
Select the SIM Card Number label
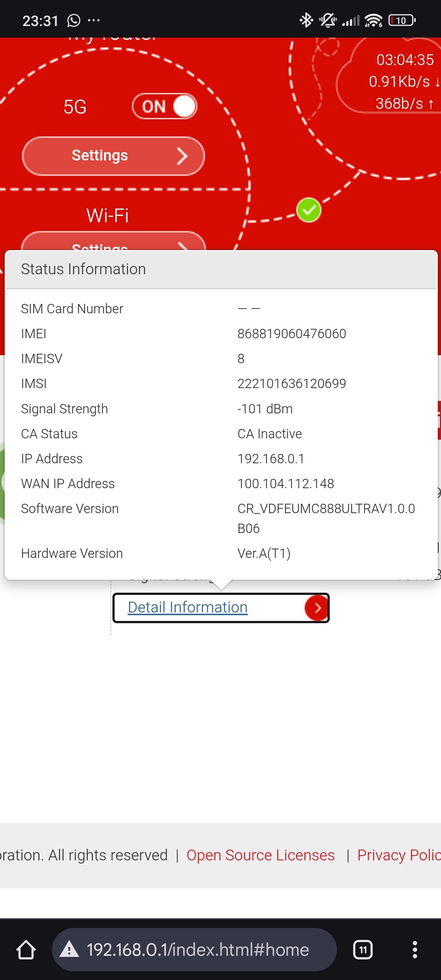tap(72, 309)
